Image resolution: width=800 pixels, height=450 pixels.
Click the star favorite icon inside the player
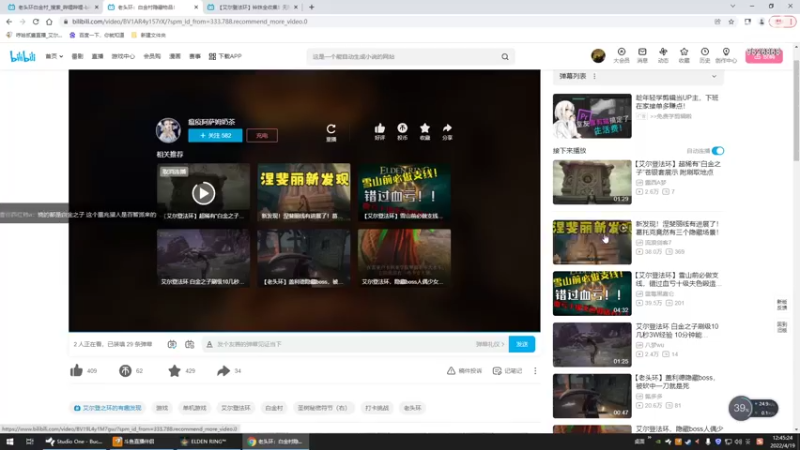click(424, 131)
